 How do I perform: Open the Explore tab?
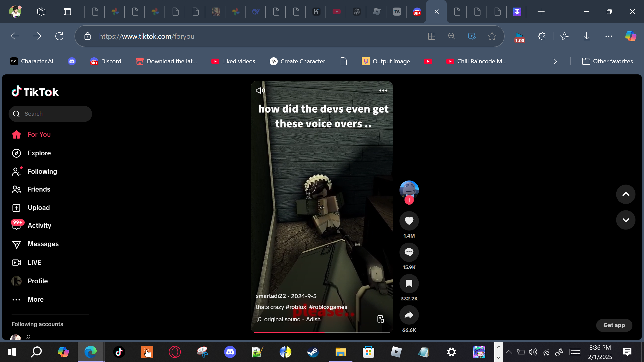coord(39,153)
